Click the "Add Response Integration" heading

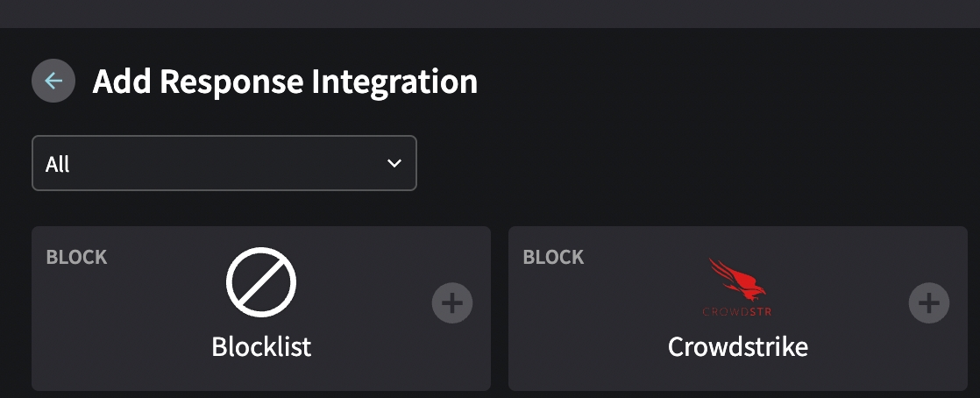285,82
